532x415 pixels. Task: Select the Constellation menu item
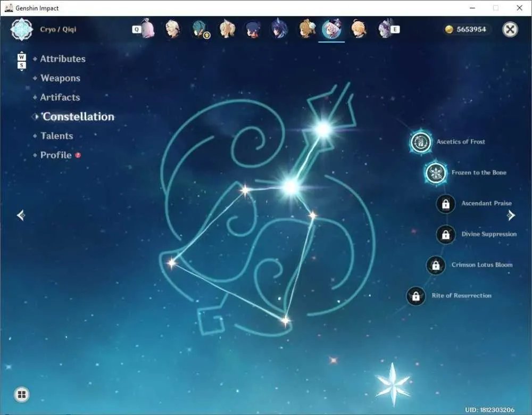(78, 117)
